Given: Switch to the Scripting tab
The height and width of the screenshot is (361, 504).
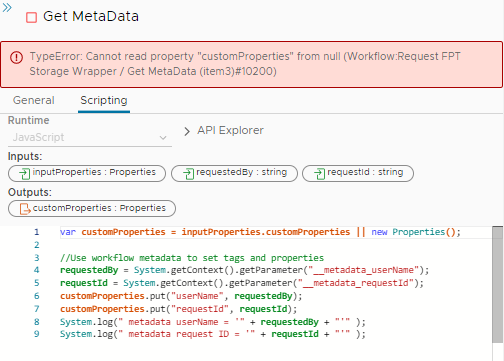Looking at the screenshot, I should coord(104,100).
